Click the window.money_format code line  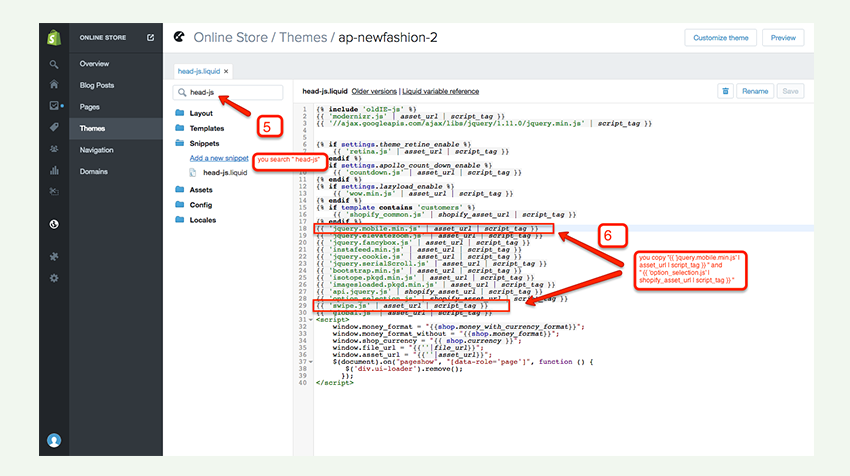click(459, 327)
